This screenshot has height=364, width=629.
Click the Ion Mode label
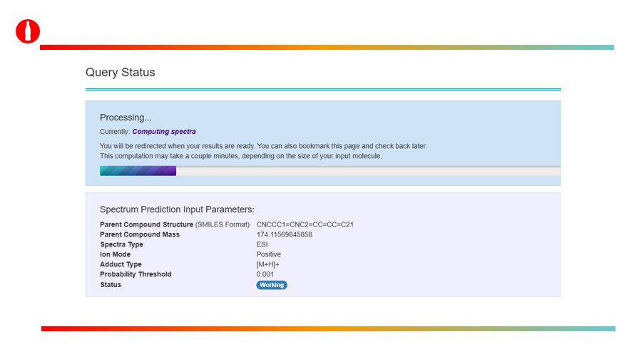point(116,254)
